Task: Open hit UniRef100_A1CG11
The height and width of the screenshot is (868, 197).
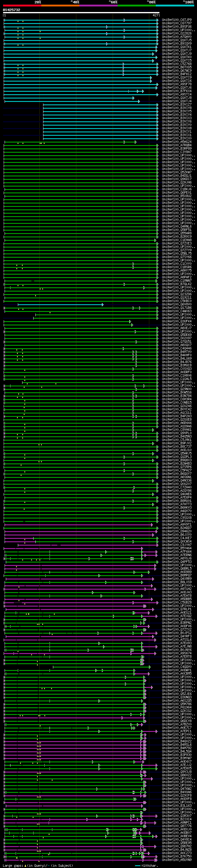Action: coord(176,413)
